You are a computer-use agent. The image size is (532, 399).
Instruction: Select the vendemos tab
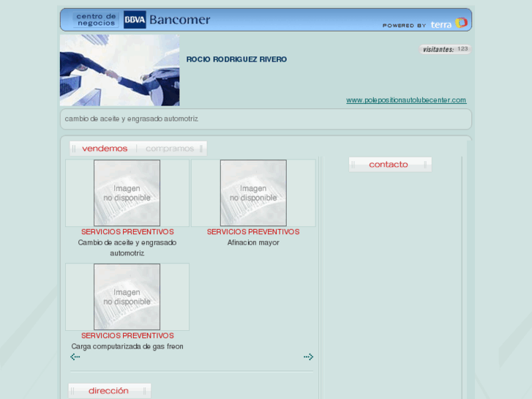click(105, 149)
